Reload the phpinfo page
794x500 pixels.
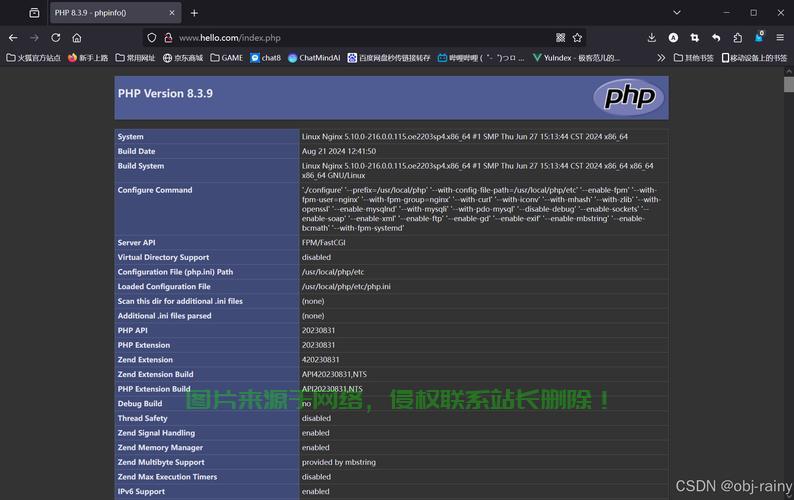click(55, 38)
